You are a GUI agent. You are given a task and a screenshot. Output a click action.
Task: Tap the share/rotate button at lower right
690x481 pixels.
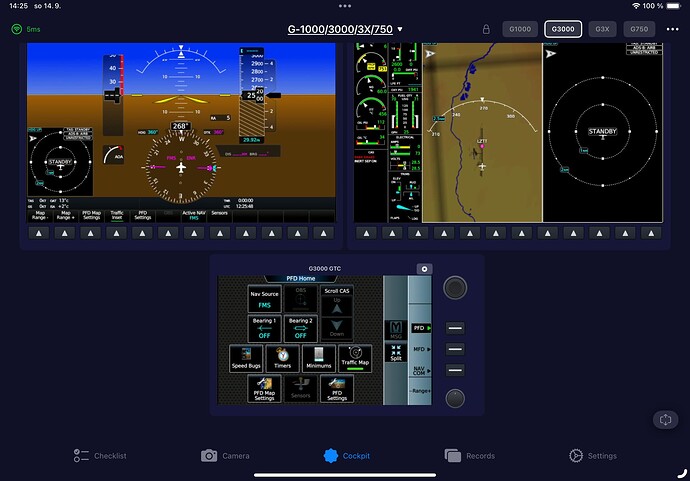[x=665, y=419]
